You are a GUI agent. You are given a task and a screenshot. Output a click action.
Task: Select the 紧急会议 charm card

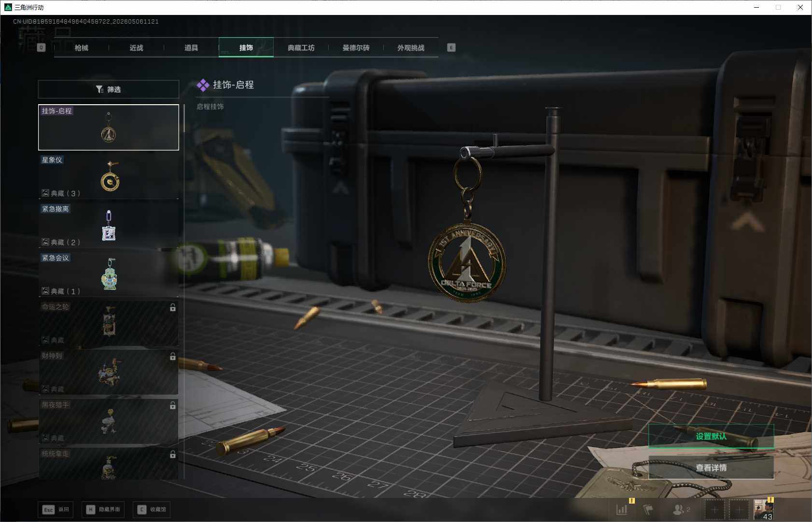pyautogui.click(x=109, y=275)
